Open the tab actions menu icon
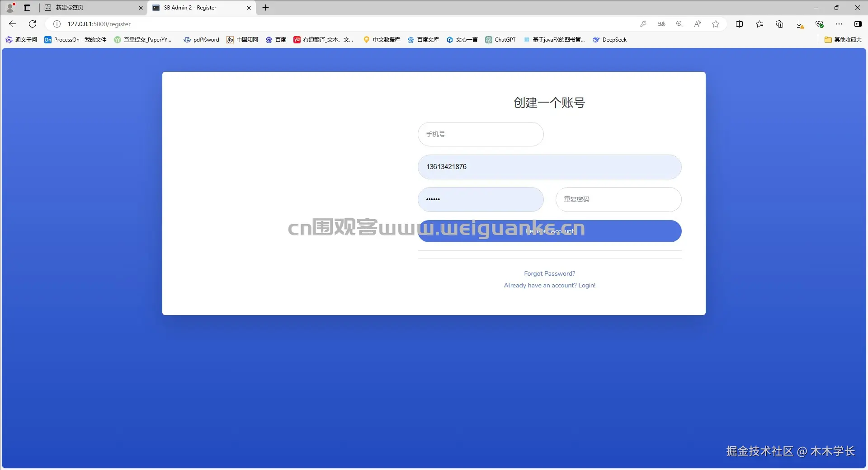 [27, 8]
